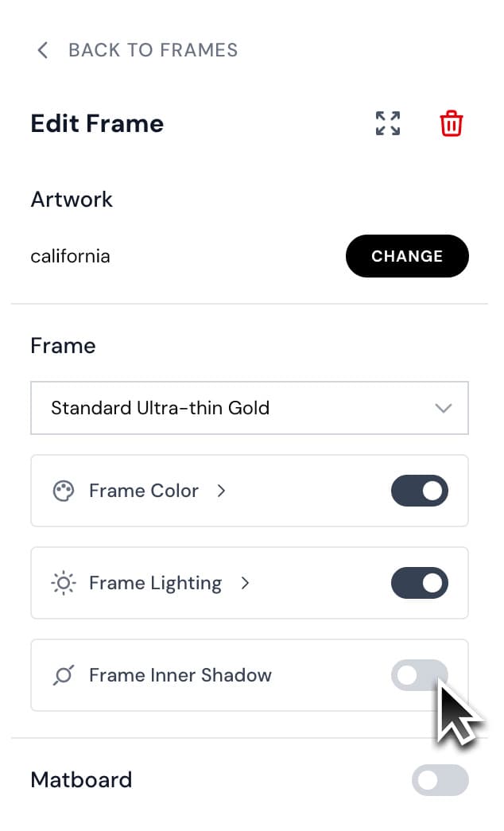Open the Frame Color picker
The image size is (504, 831).
click(x=143, y=491)
